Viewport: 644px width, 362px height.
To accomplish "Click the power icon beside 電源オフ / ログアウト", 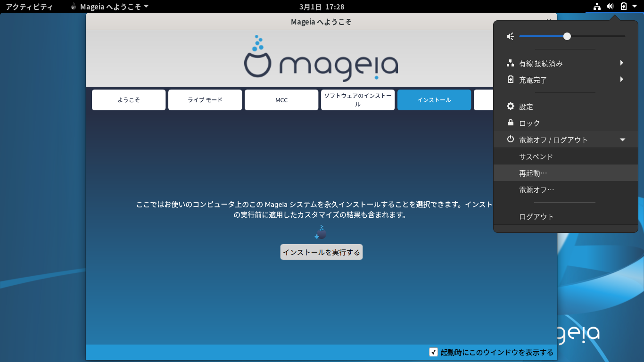I will 510,139.
